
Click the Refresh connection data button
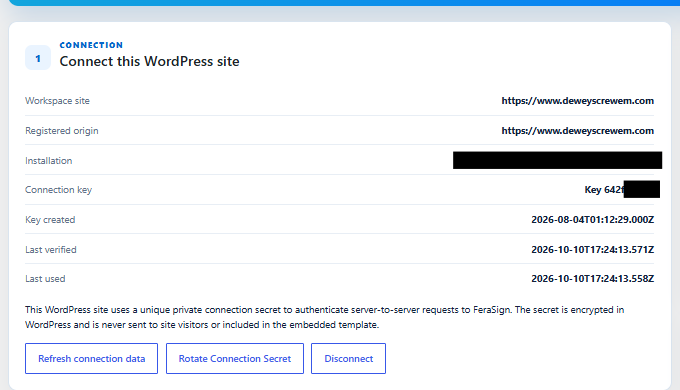(x=91, y=358)
